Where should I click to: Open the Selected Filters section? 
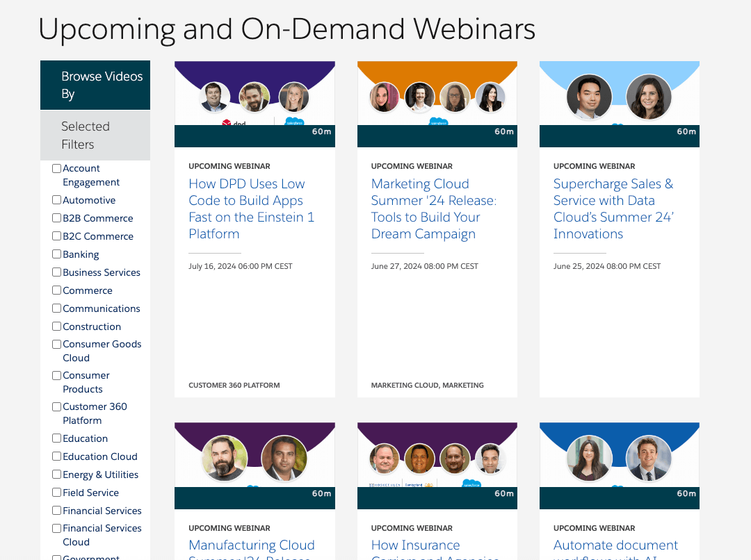pos(95,135)
